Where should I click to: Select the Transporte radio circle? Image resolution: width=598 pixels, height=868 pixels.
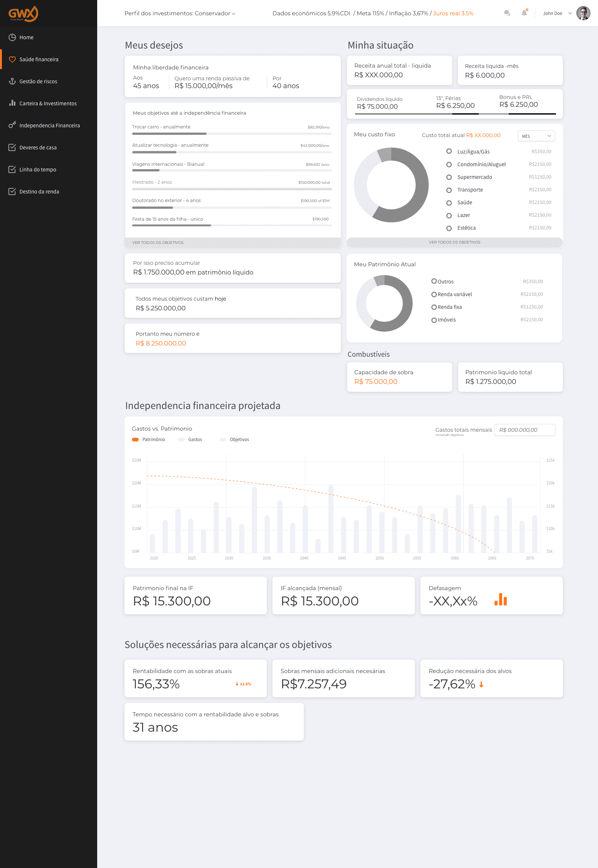449,190
